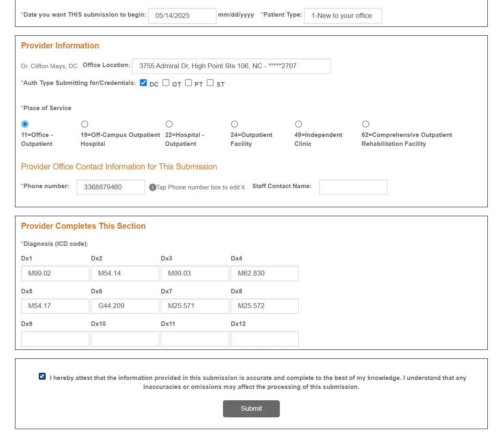Tick the OT credentials checkbox
Image resolution: width=504 pixels, height=436 pixels.
tap(166, 82)
